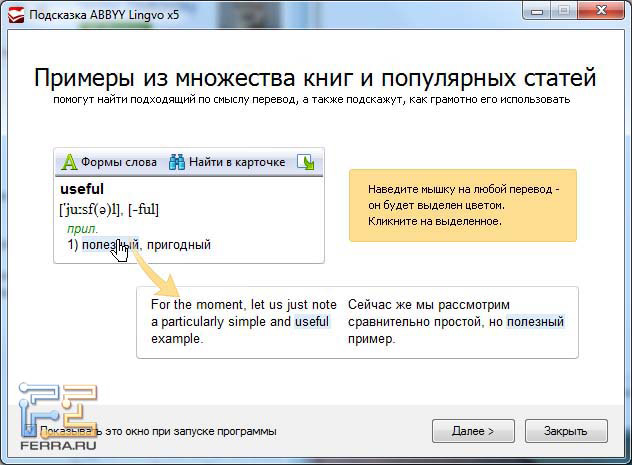Click the transcription ['ju:sf(ə)l]
Viewport: 632px width, 465px height.
pyautogui.click(x=89, y=210)
